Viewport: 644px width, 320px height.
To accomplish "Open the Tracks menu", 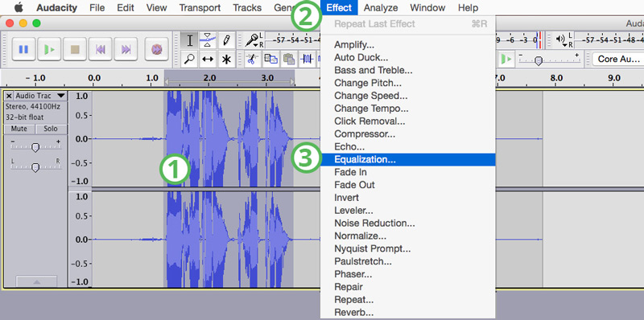I will (x=248, y=8).
